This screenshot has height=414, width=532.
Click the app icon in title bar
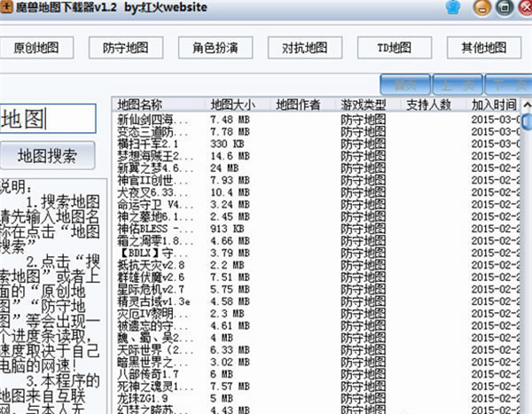coord(8,8)
